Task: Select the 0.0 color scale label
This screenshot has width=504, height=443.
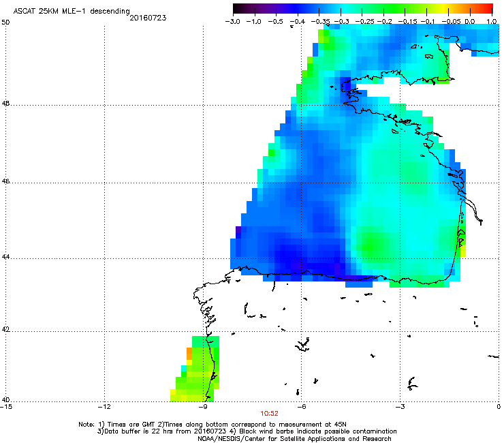Action: tap(470, 22)
